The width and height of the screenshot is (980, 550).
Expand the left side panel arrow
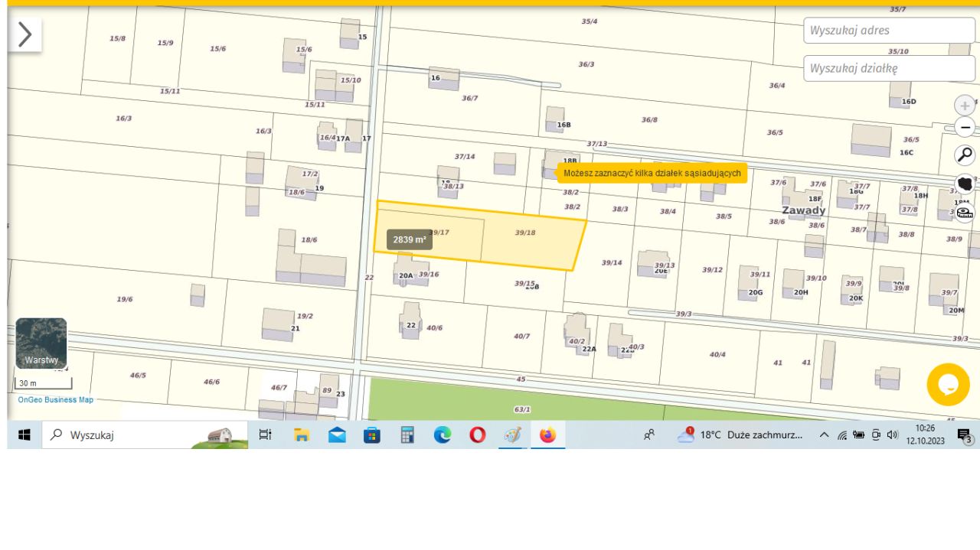24,34
